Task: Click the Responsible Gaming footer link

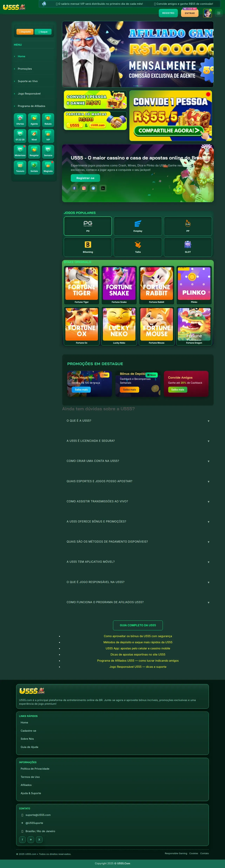Action: click(176, 853)
